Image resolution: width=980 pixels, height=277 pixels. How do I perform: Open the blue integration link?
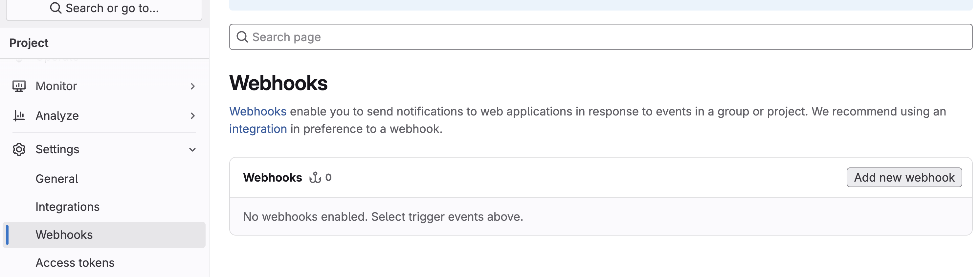[x=258, y=129]
